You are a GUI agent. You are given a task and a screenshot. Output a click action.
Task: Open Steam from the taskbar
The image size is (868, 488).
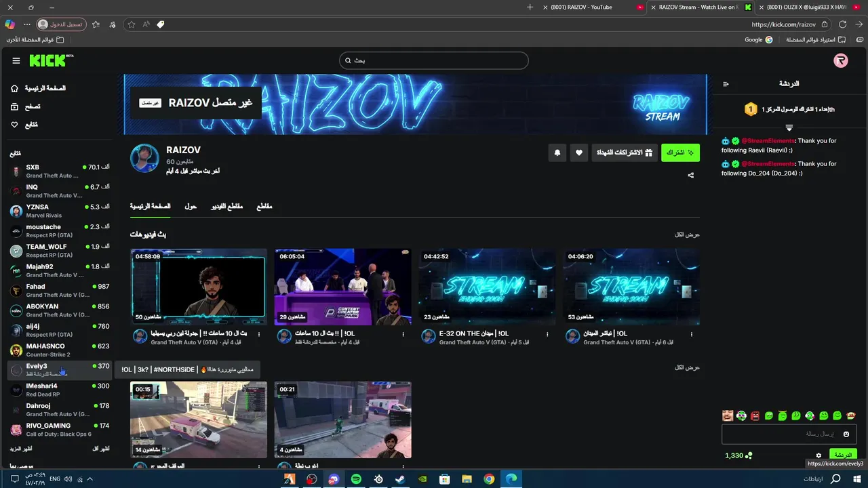click(400, 479)
